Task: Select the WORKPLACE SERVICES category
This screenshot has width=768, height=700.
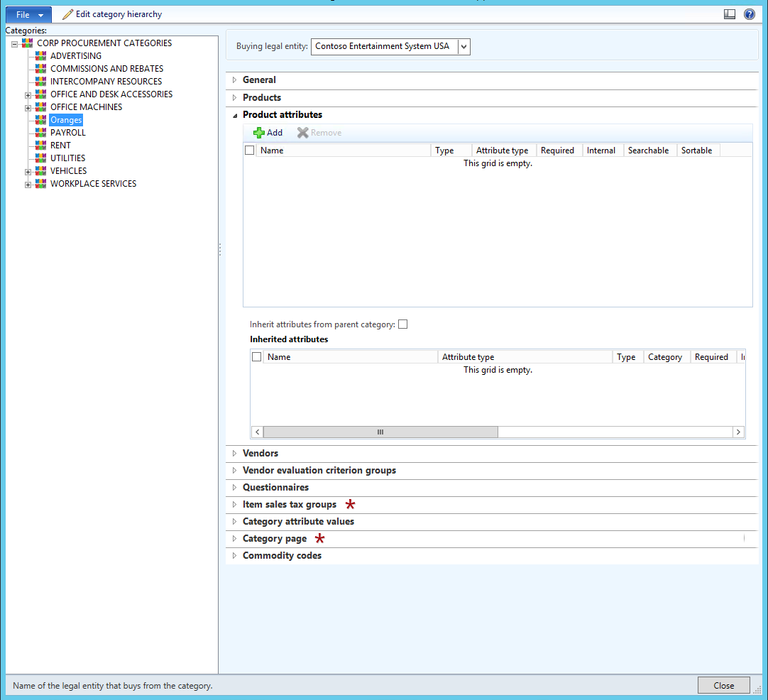Action: (x=93, y=184)
